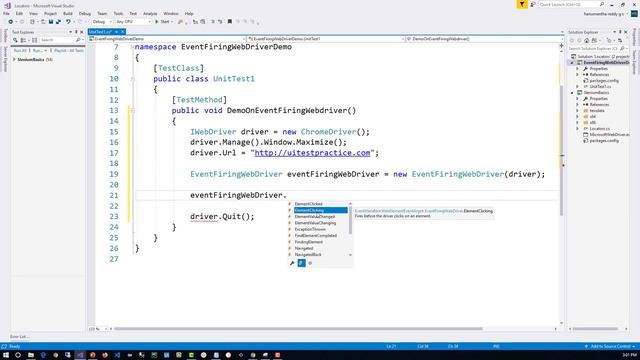Screen dimensions: 640x360
Task: Open the Analyze menu
Action: [150, 13]
